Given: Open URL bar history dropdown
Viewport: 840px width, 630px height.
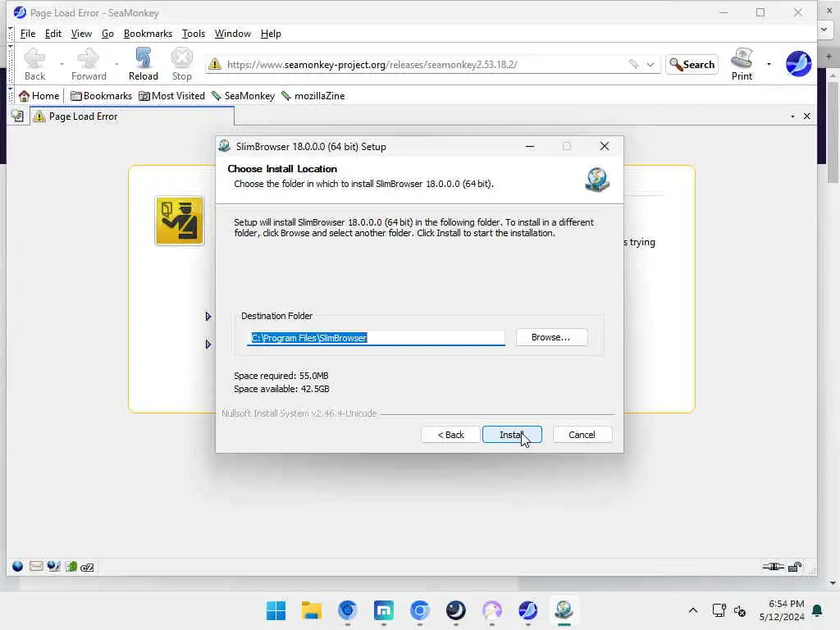Looking at the screenshot, I should coord(650,64).
